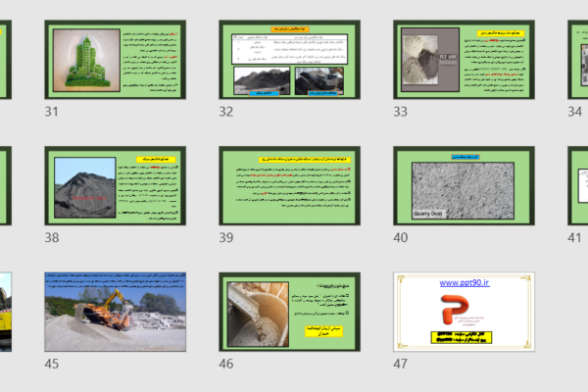Screen dimensions: 588x392
Task: Click slide number label 45
Action: (52, 364)
